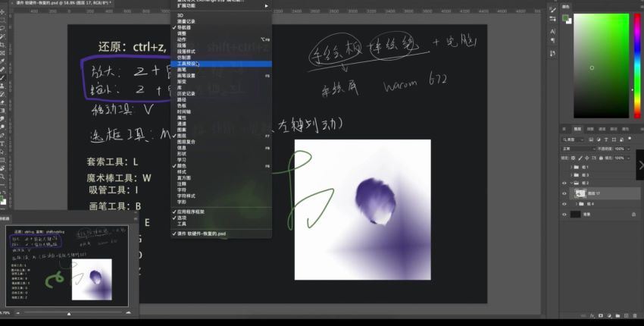Image resolution: width=644 pixels, height=326 pixels.
Task: Click the lock image pixels brush icon
Action: [580, 158]
